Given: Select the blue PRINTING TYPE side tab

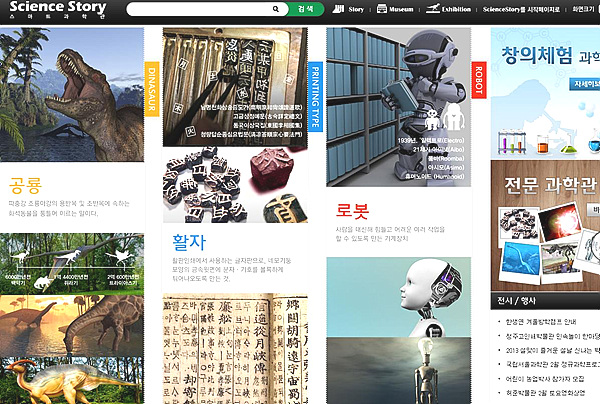Looking at the screenshot, I should click(315, 97).
